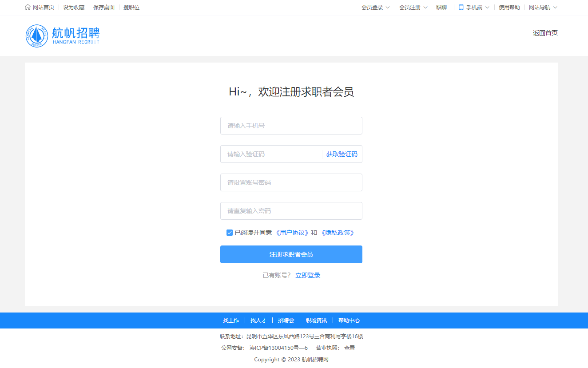Open the 《隐私政策》 link
The image size is (588, 368).
(x=338, y=233)
